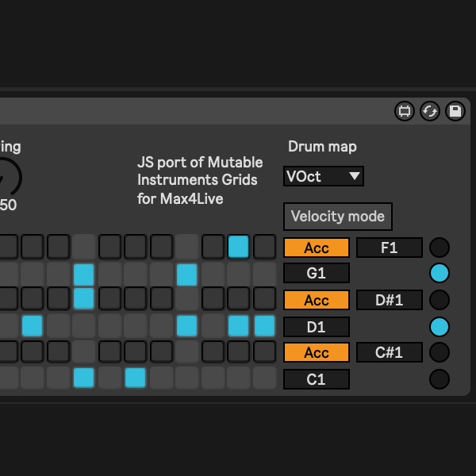Click the F1 note box

[x=389, y=248]
